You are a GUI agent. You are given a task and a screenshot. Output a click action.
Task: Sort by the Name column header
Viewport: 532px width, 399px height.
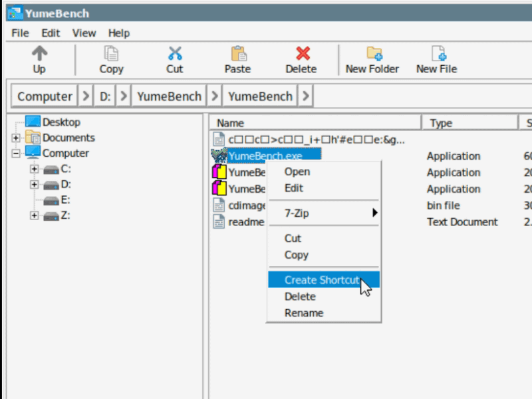click(x=315, y=123)
